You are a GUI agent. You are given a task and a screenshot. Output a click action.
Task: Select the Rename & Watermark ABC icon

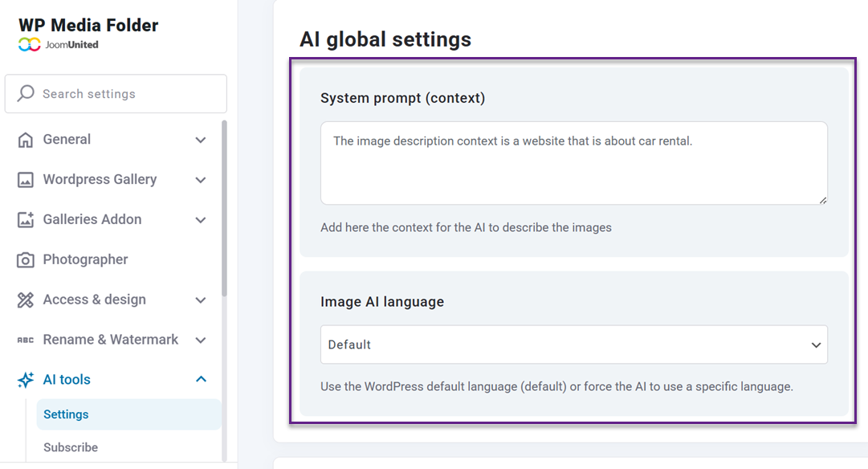point(25,339)
